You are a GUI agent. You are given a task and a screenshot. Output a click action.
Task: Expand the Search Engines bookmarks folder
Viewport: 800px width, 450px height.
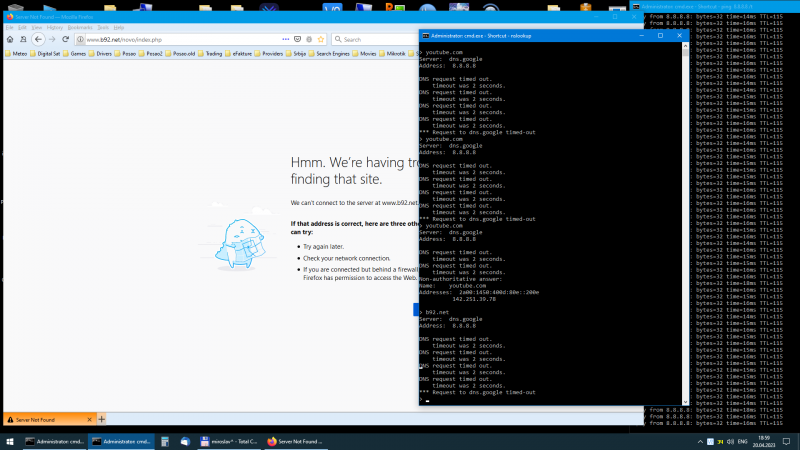click(329, 54)
